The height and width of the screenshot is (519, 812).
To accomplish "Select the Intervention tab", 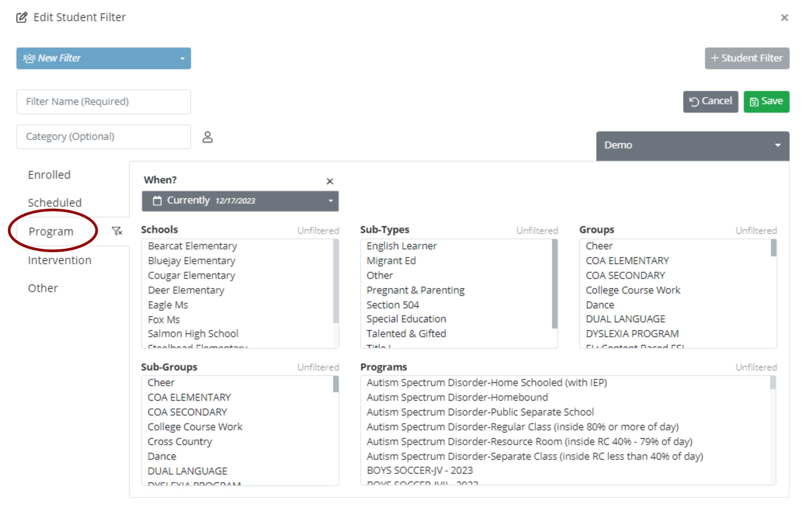I will pos(59,260).
